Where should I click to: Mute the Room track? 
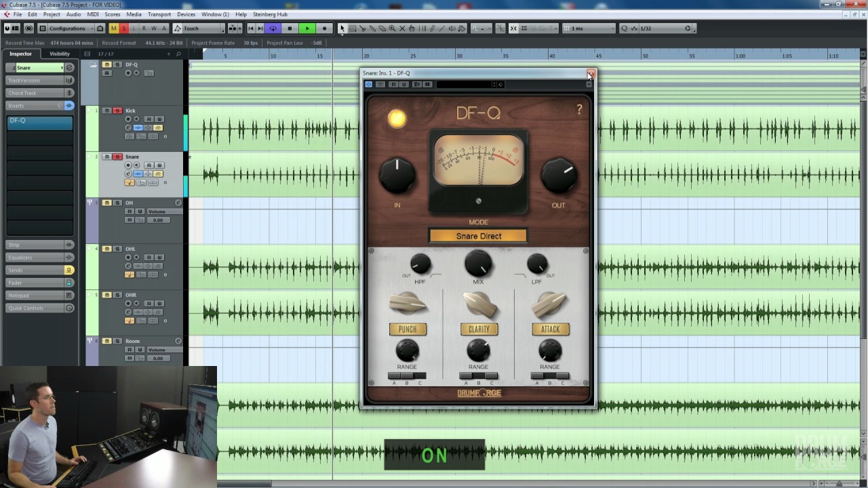pyautogui.click(x=107, y=341)
